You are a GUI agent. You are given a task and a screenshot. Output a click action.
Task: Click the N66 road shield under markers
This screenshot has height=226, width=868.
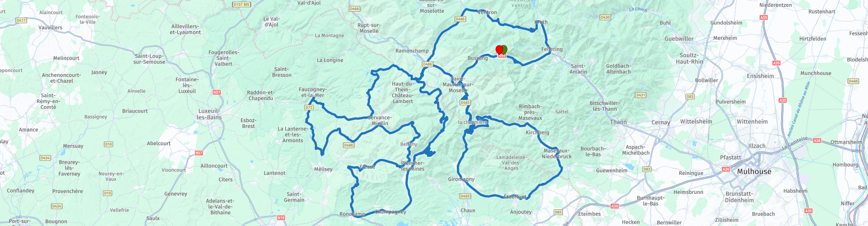coord(502,56)
